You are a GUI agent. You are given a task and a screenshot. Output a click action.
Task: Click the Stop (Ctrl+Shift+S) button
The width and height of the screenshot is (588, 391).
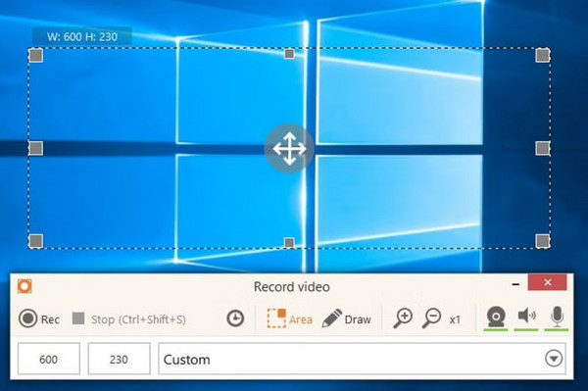pyautogui.click(x=129, y=319)
